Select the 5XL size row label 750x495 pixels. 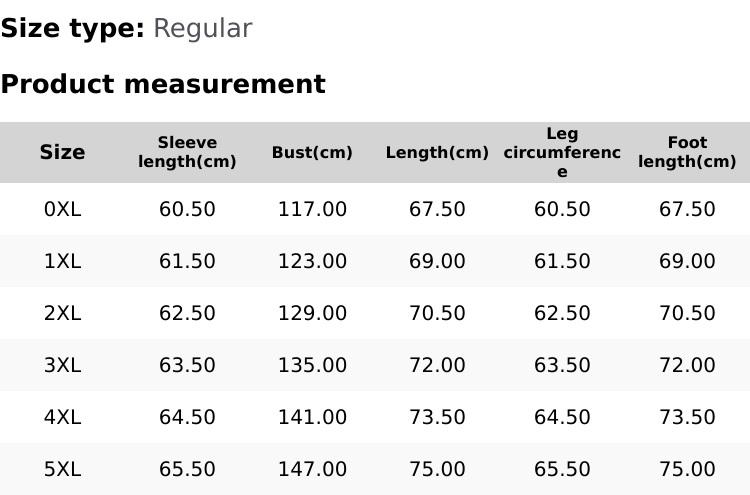pyautogui.click(x=62, y=469)
